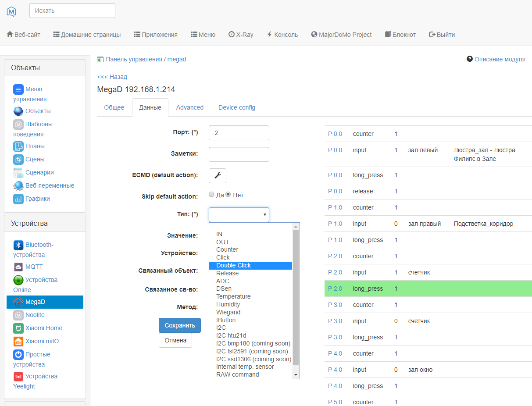Image resolution: width=532 pixels, height=406 pixels.
Task: Open Bluetooth devices via its sidebar icon
Action: tap(18, 245)
